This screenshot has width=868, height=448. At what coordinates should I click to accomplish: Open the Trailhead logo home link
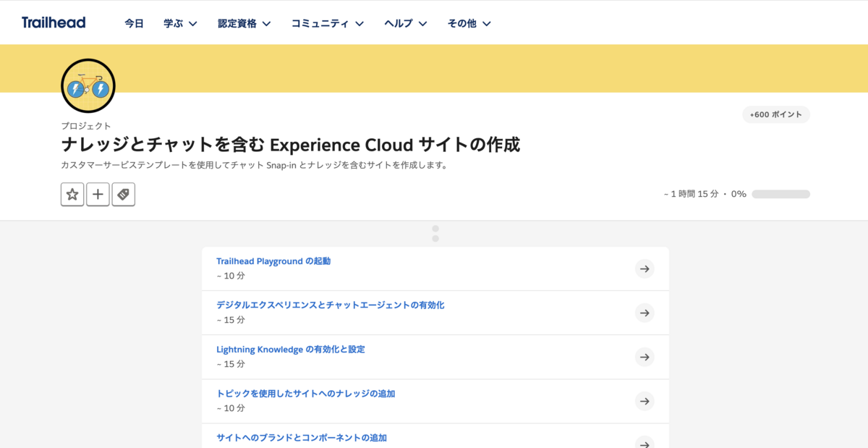coord(54,22)
